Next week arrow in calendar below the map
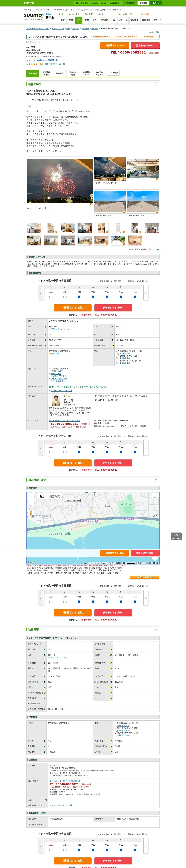This screenshot has height=868, width=186. coord(146,598)
